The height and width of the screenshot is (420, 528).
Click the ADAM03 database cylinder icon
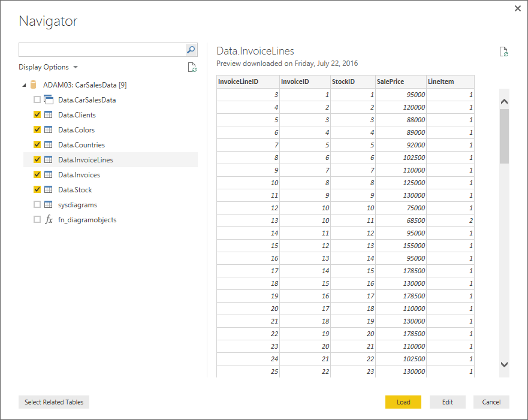(x=34, y=85)
